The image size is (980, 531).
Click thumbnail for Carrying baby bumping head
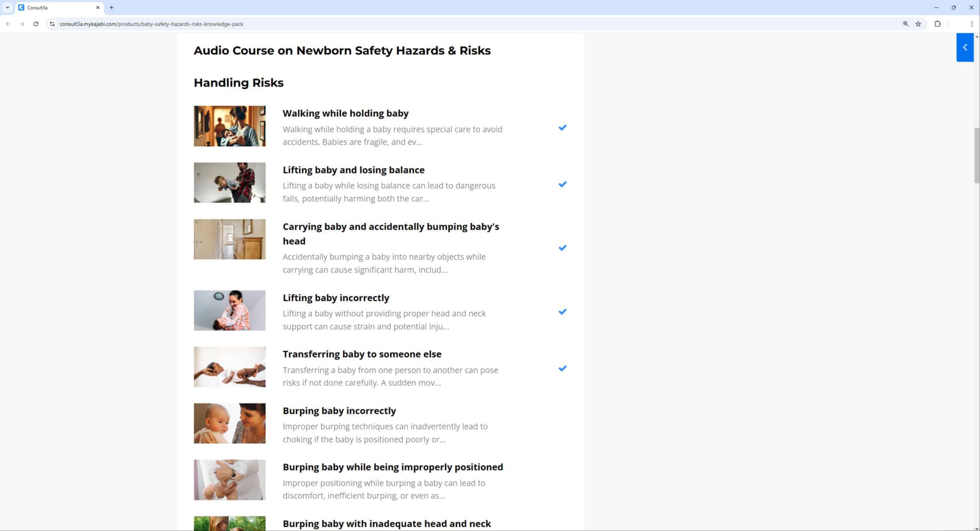(x=229, y=239)
